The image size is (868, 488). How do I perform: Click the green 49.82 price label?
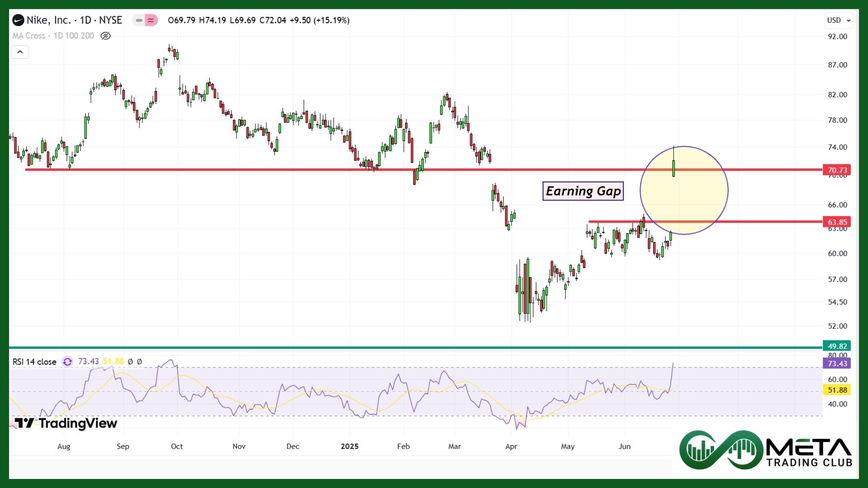coord(837,346)
